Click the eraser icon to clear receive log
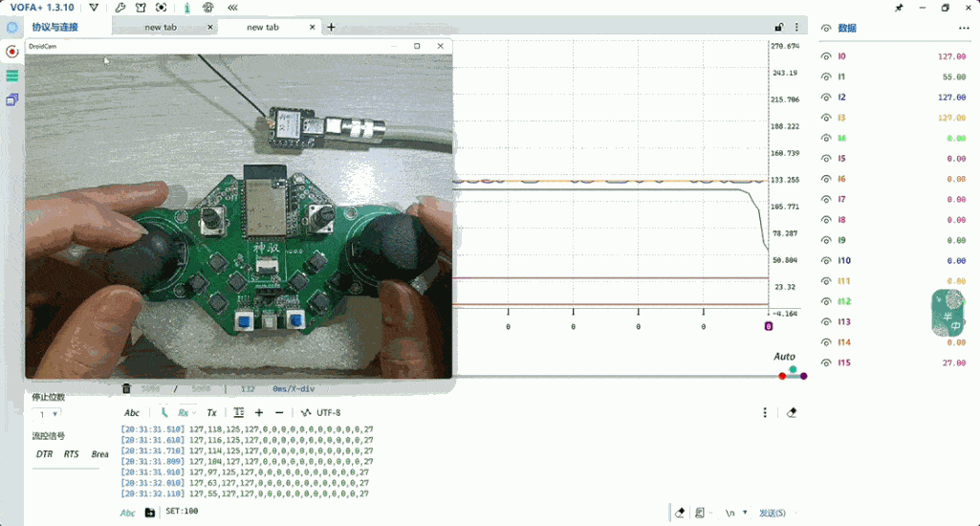The height and width of the screenshot is (526, 980). [791, 413]
